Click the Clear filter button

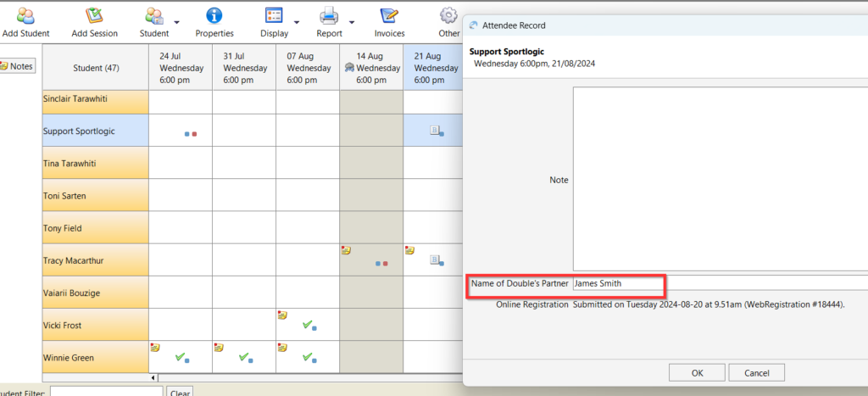pos(180,392)
